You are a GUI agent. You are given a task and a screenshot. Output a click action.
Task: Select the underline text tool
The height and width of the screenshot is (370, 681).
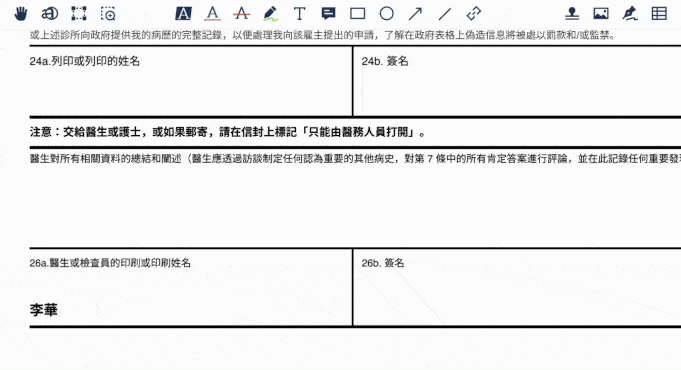(212, 14)
